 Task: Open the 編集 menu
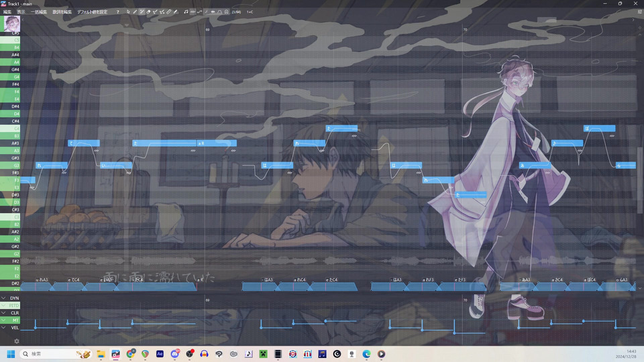(7, 12)
